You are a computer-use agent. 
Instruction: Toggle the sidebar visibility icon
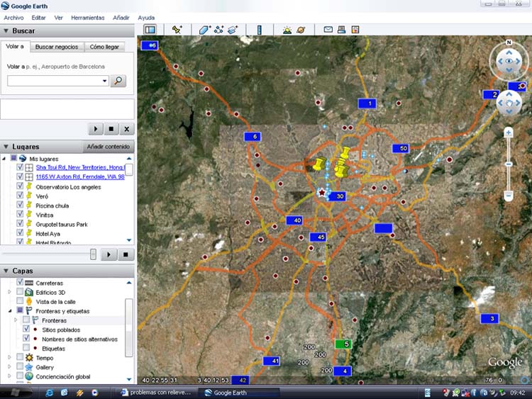(x=150, y=30)
